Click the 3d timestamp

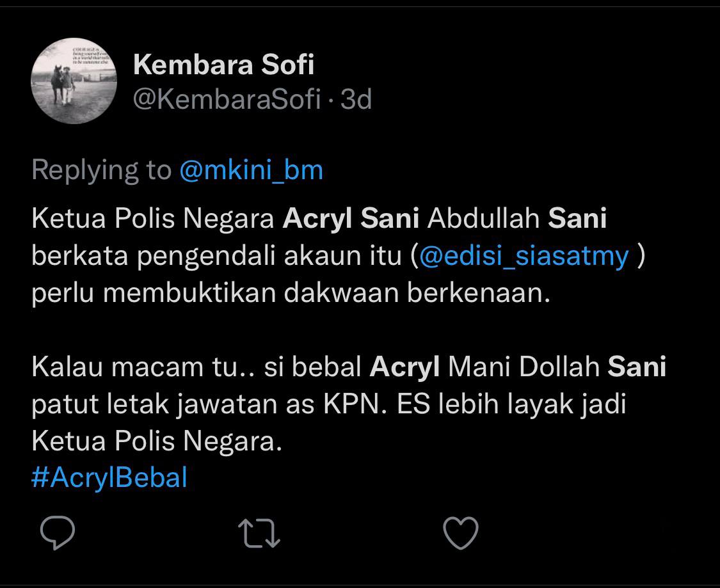click(x=356, y=99)
